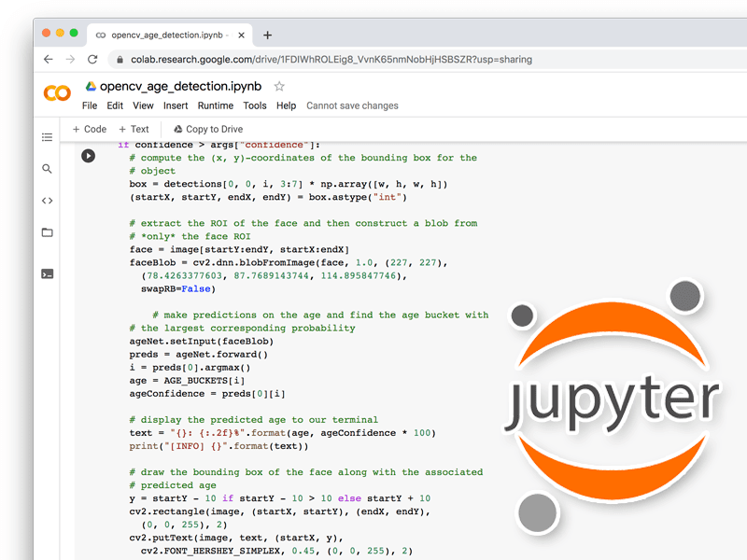Click the Google Drive icon beside notebook title

[91, 86]
